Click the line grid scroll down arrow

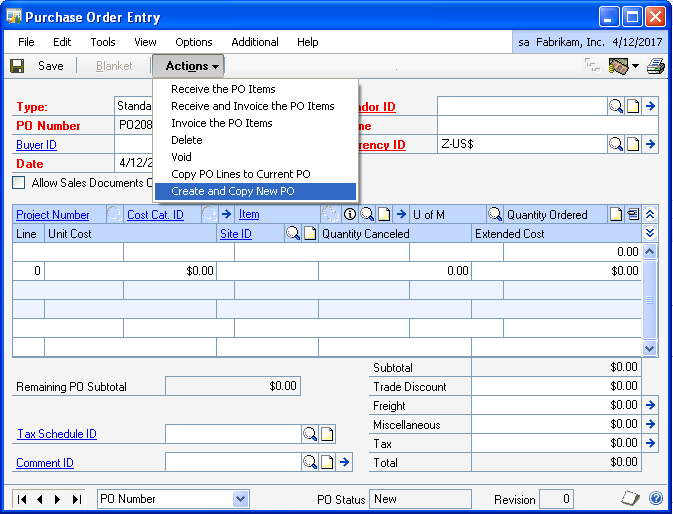(x=649, y=348)
